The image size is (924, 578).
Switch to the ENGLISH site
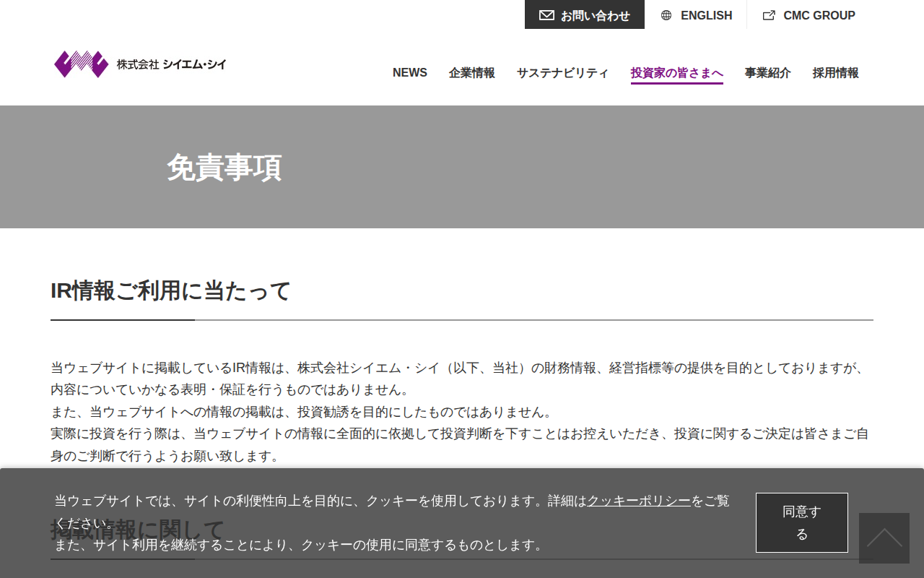696,15
